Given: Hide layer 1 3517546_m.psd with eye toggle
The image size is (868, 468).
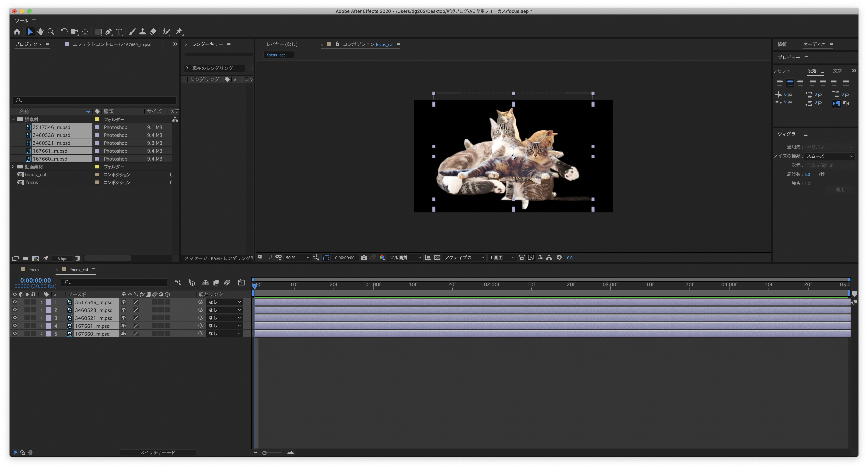Looking at the screenshot, I should click(x=15, y=302).
